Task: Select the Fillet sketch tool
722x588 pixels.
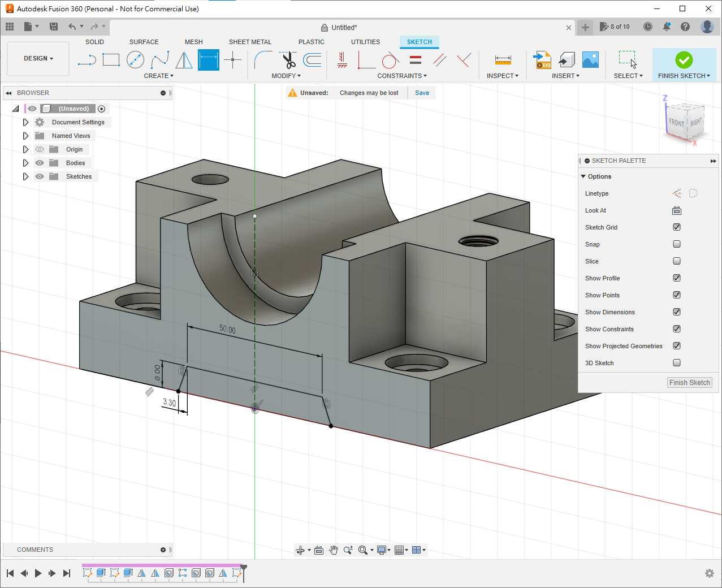Action: point(263,60)
